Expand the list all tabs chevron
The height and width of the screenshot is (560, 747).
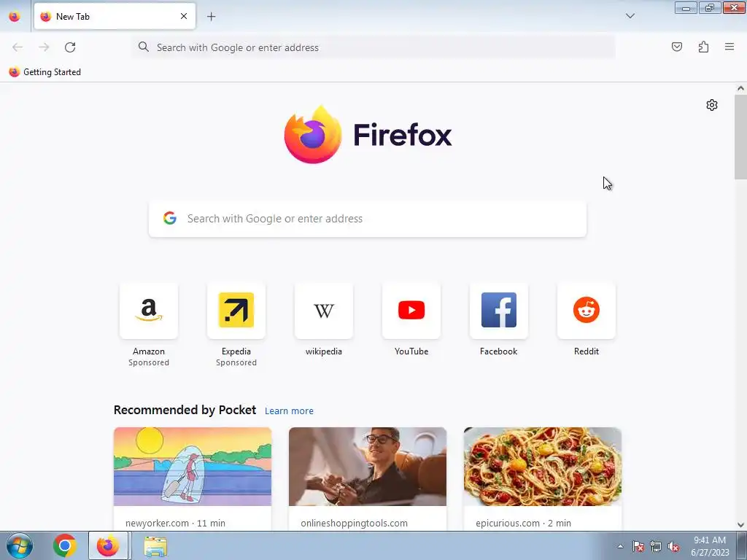pyautogui.click(x=630, y=16)
